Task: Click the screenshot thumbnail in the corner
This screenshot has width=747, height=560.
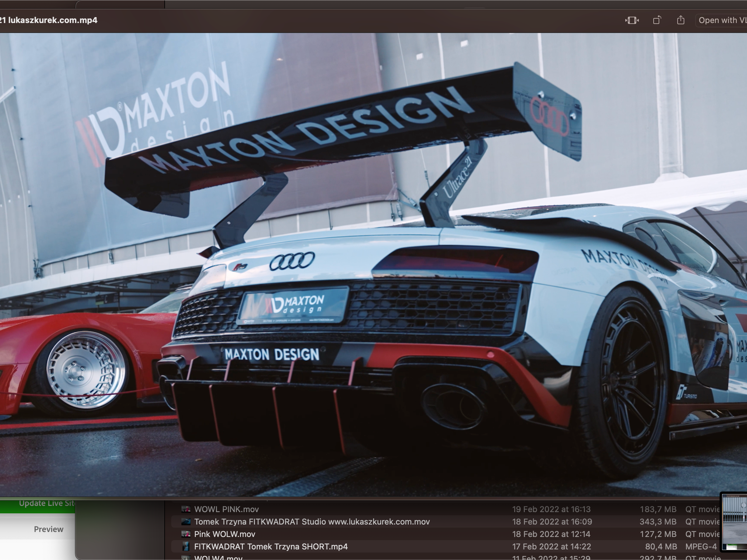Action: [735, 521]
